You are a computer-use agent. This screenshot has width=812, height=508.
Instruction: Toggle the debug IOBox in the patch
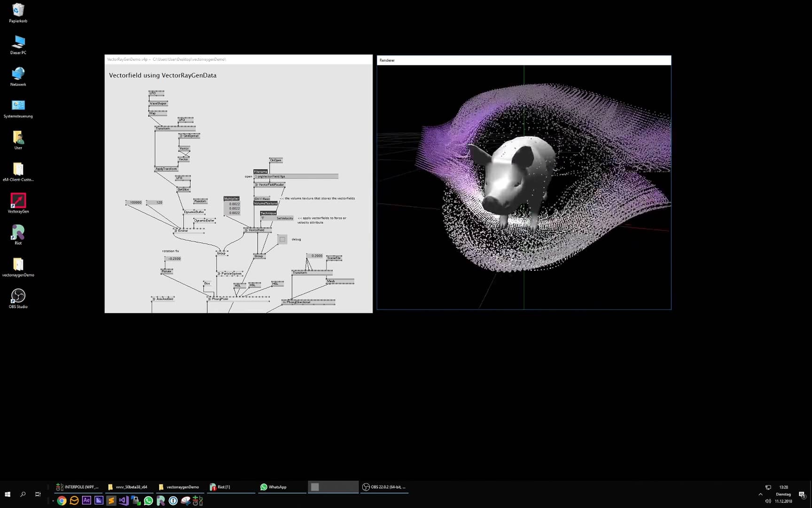[x=281, y=239]
